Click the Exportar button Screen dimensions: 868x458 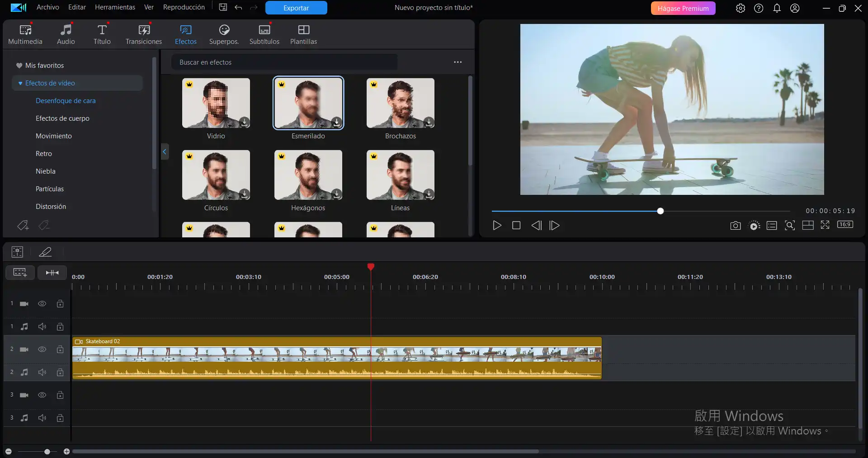(296, 8)
